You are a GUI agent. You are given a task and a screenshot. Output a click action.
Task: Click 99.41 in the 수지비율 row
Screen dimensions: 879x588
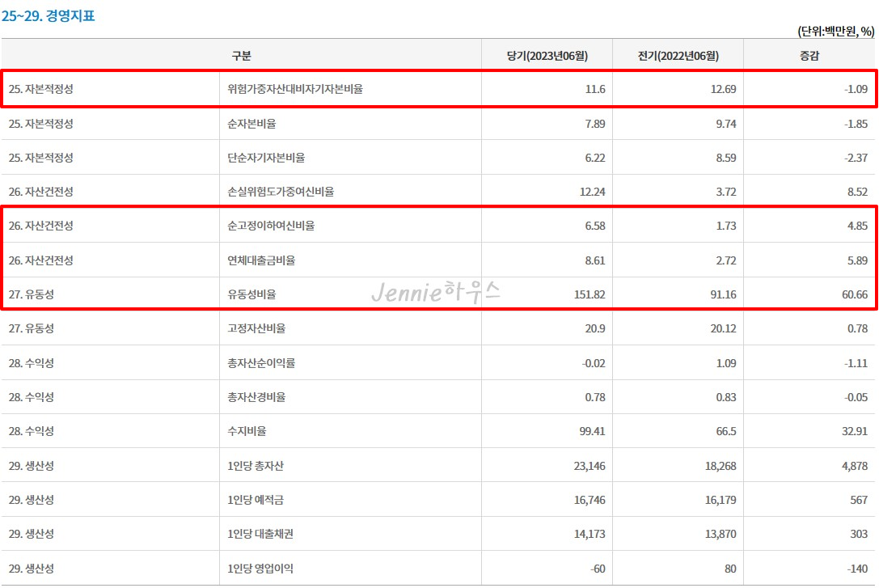[x=593, y=431]
